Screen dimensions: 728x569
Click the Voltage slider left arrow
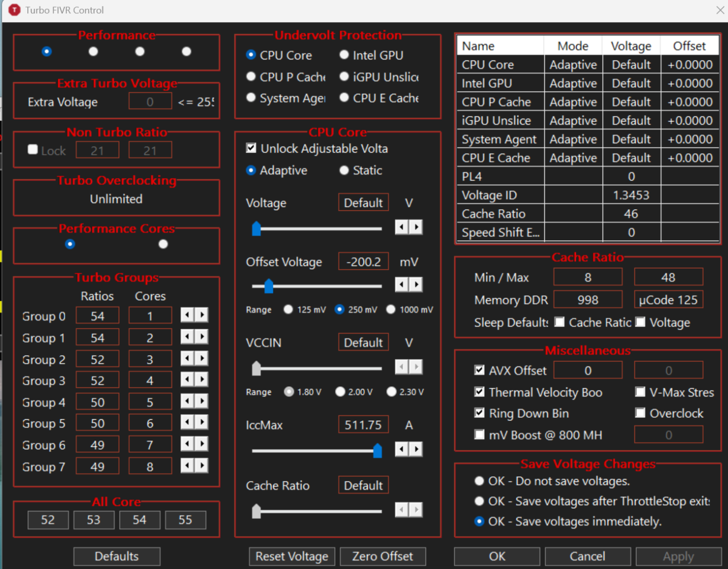pyautogui.click(x=402, y=227)
